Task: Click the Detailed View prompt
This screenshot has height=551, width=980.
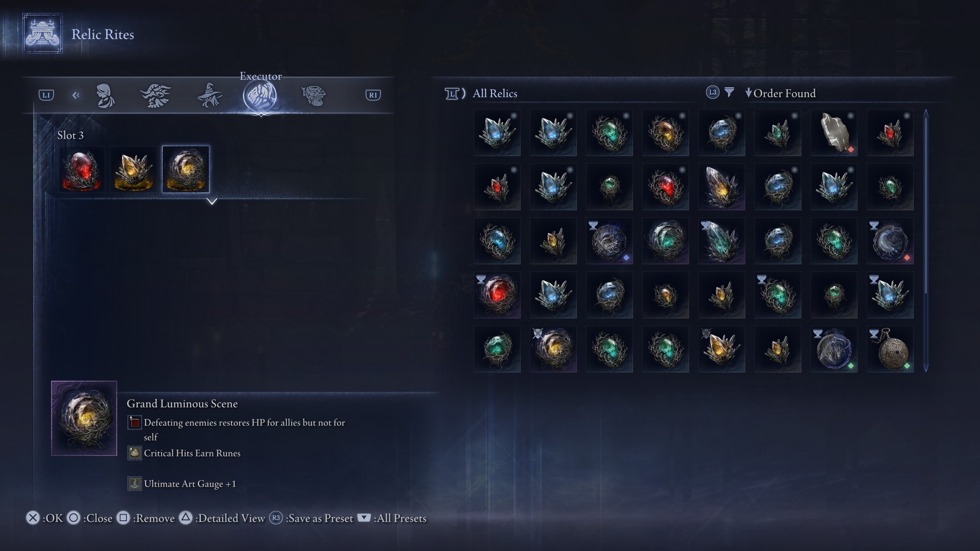Action: 222,518
